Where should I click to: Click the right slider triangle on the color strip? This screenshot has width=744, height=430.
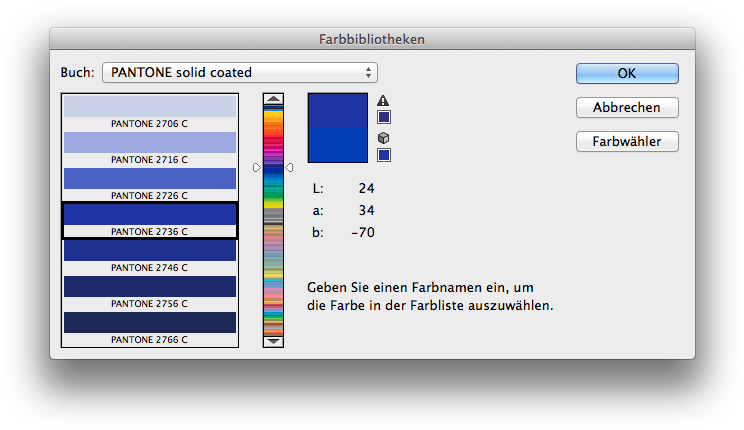pos(289,168)
